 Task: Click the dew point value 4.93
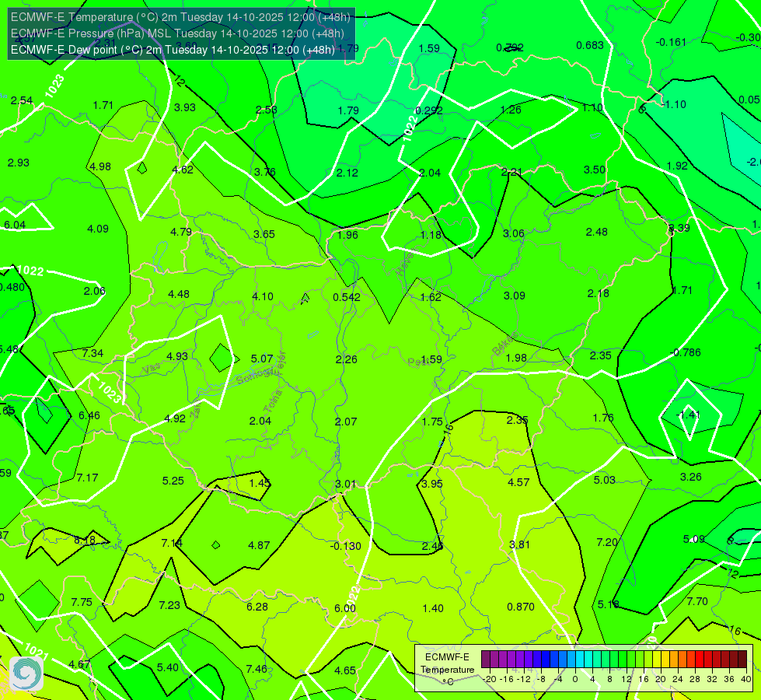click(176, 356)
